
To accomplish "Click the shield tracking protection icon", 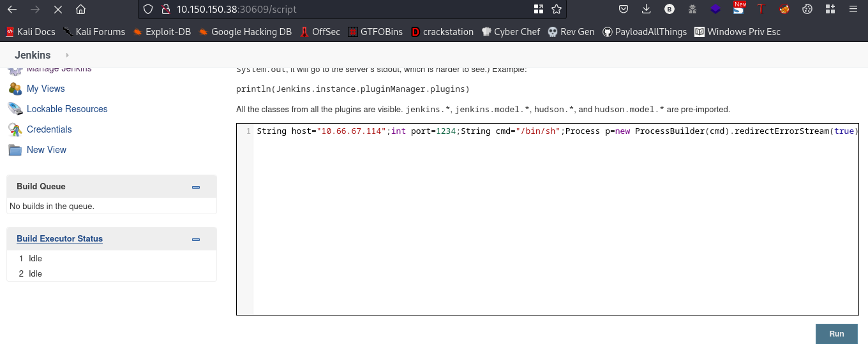I will click(148, 10).
